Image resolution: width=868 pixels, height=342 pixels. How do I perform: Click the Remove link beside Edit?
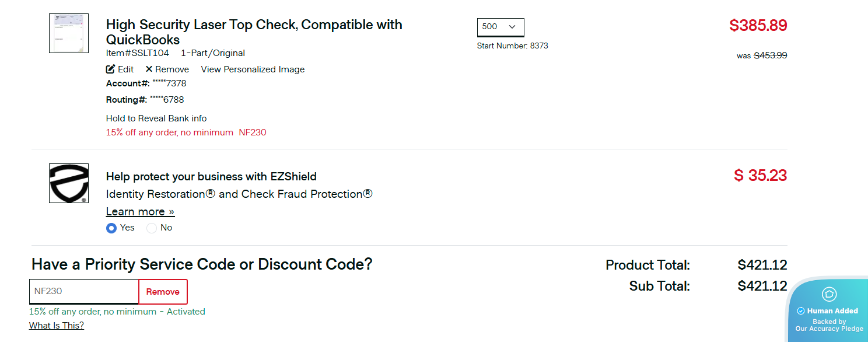pos(171,69)
